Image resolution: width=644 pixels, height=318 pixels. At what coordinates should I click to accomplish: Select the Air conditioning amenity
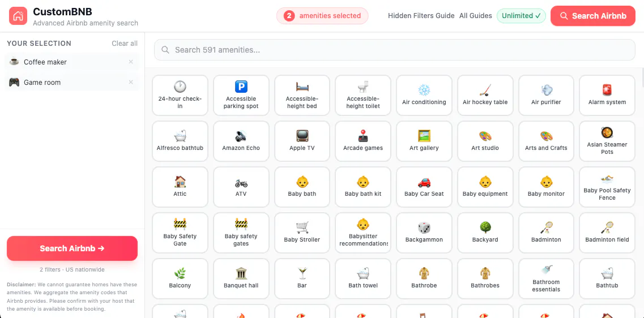click(x=424, y=95)
